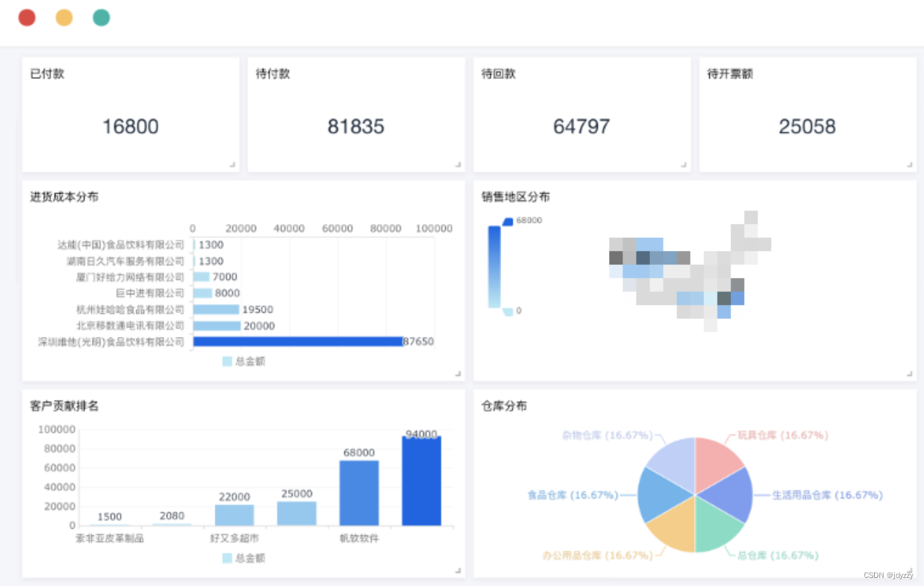Click the 杂物仓库 light lavender pie slice

point(675,462)
